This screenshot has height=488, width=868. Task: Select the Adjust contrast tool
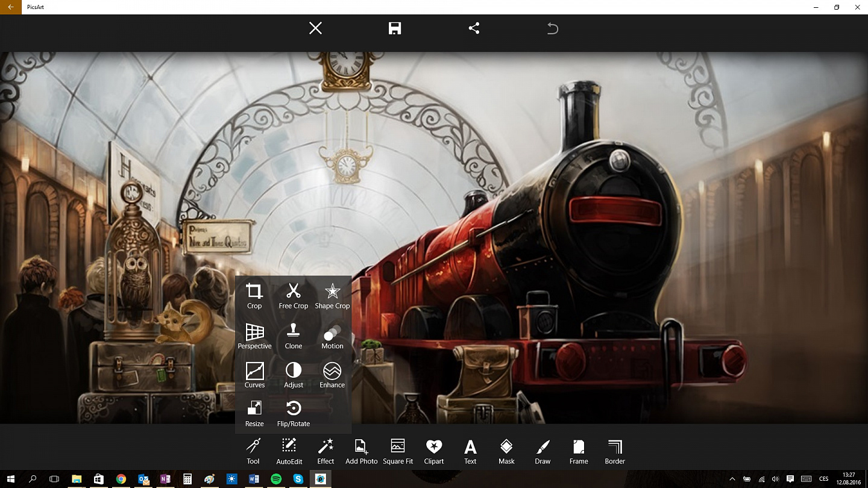[x=294, y=375]
